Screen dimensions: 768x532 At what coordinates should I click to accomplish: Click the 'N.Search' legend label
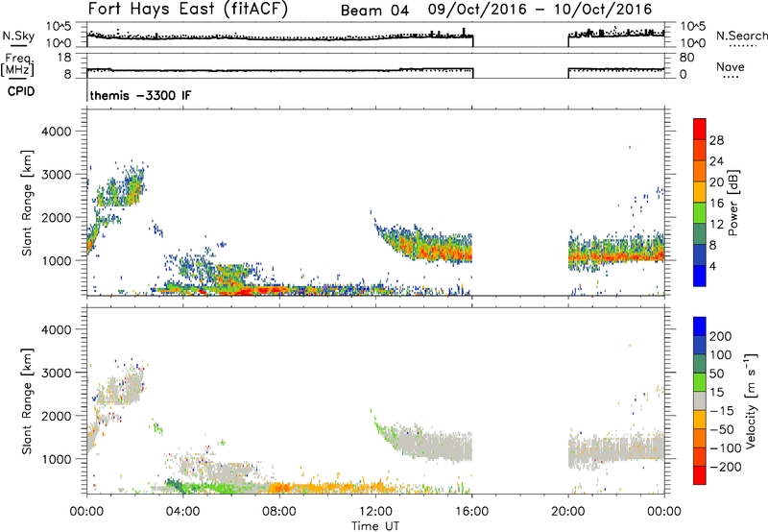pyautogui.click(x=742, y=36)
